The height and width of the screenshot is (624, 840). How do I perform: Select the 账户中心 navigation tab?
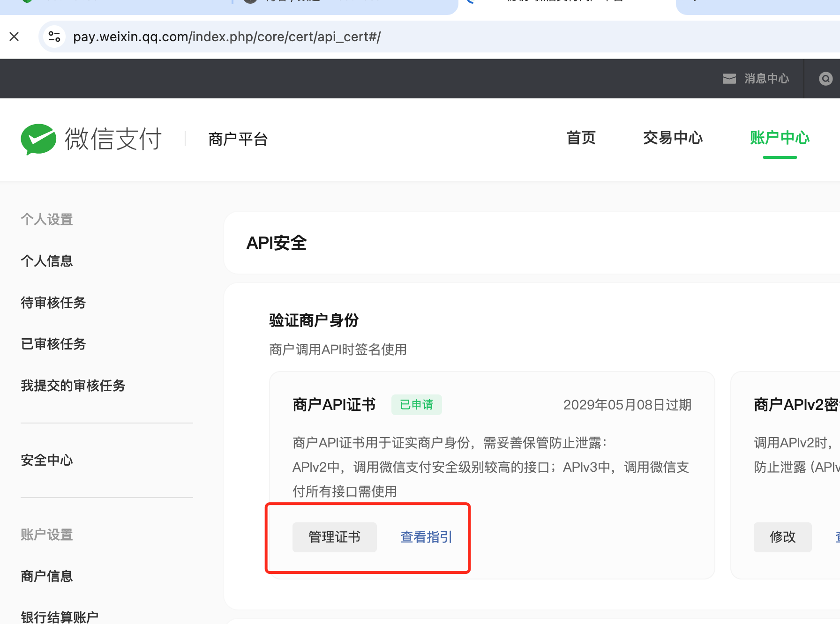(780, 138)
